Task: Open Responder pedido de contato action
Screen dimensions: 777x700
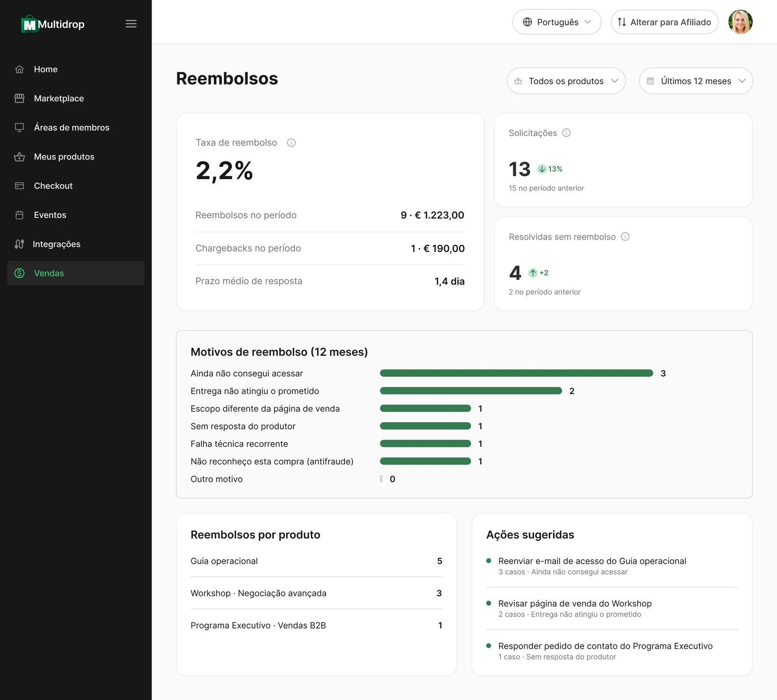Action: click(612, 651)
